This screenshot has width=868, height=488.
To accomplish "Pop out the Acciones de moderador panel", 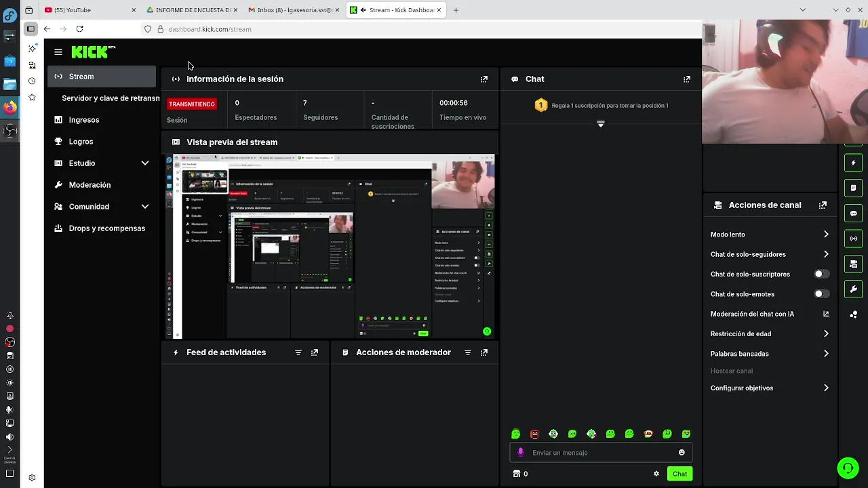I will tap(484, 352).
